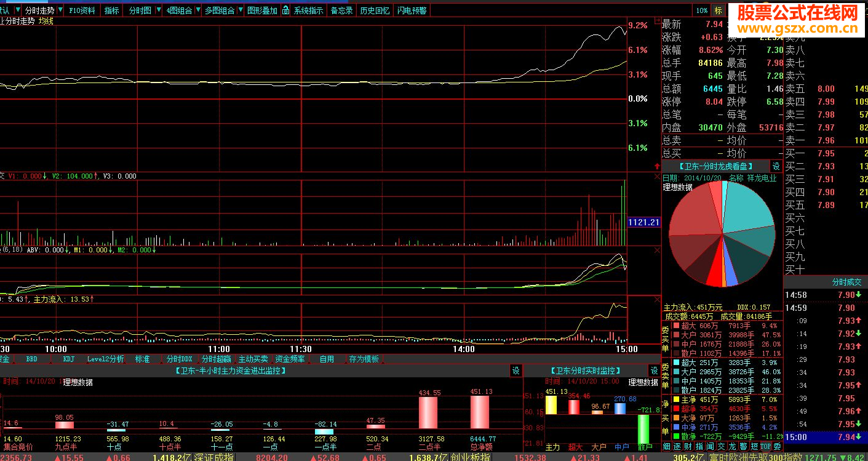Image resolution: width=868 pixels, height=461 pixels.
Task: Open the 财 finance icon tab
Action: [688, 446]
